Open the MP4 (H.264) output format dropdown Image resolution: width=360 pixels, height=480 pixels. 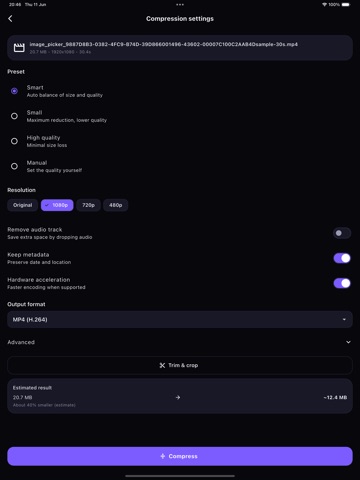tap(180, 319)
